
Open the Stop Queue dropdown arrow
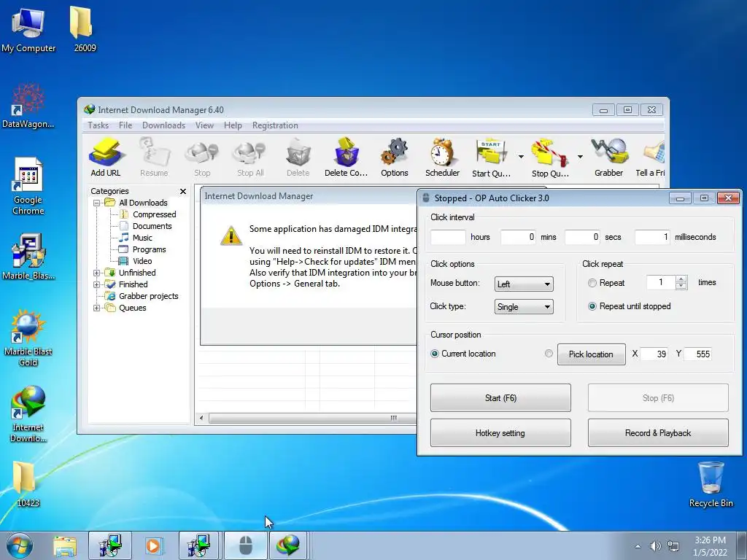click(x=580, y=157)
